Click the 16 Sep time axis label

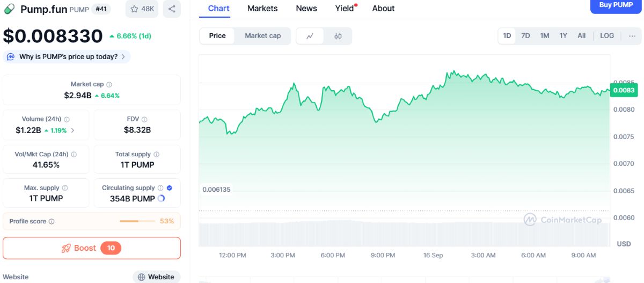pos(433,255)
